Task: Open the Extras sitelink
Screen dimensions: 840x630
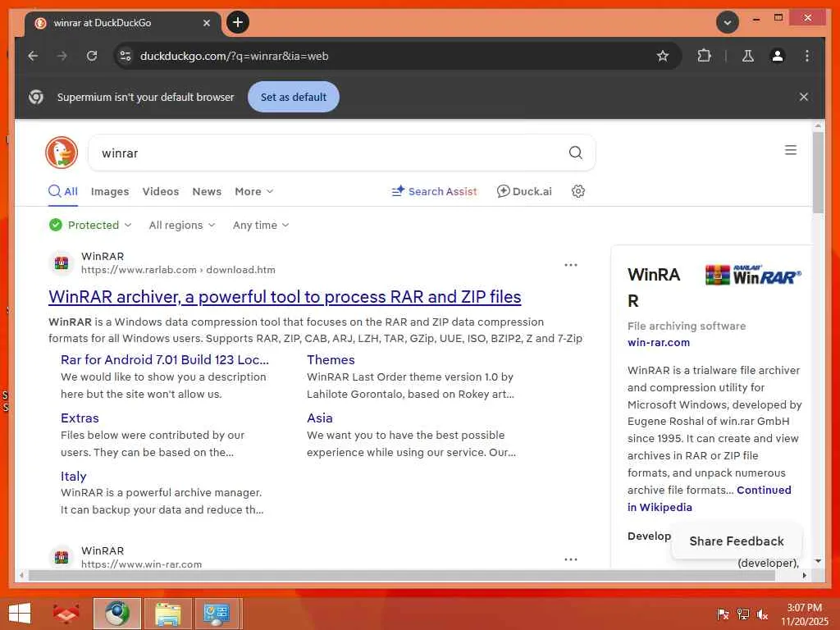Action: point(80,418)
